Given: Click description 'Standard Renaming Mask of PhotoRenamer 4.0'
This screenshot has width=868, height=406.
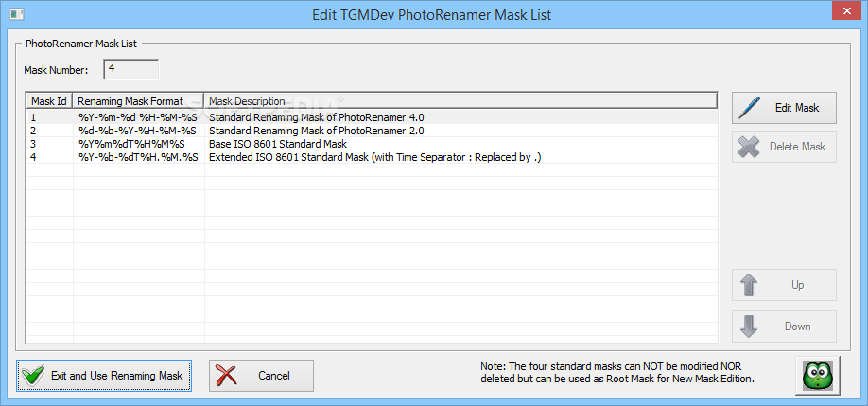Looking at the screenshot, I should tap(317, 117).
